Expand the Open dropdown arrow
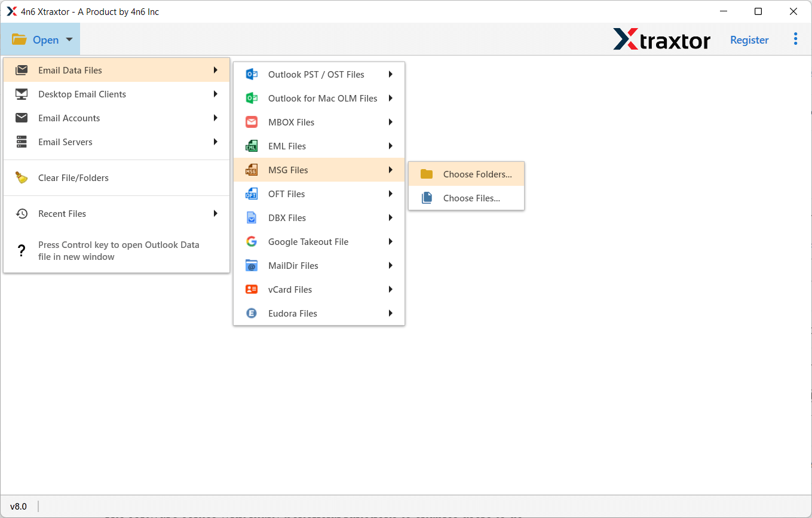The height and width of the screenshot is (518, 812). pyautogui.click(x=69, y=39)
